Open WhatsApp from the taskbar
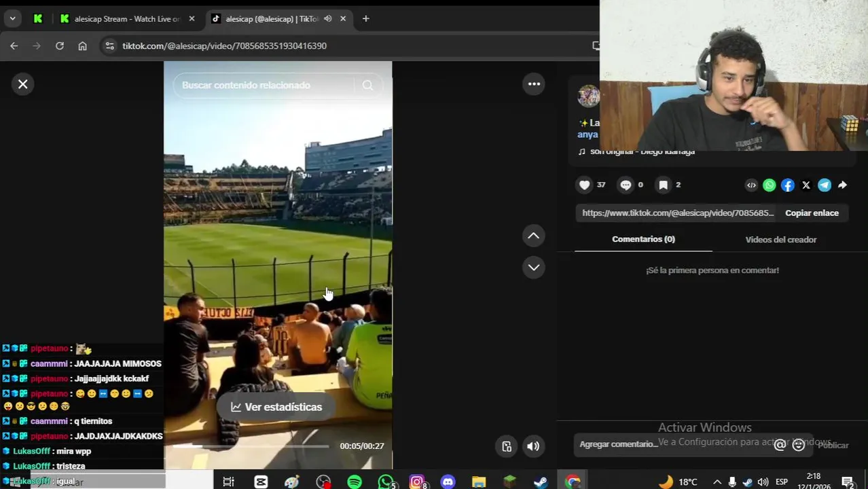 click(x=386, y=482)
